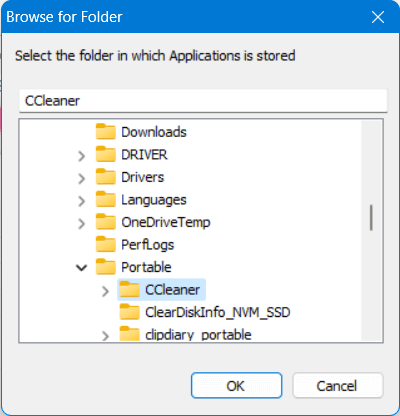Click the Portable folder icon
This screenshot has height=416, width=400.
pyautogui.click(x=106, y=267)
